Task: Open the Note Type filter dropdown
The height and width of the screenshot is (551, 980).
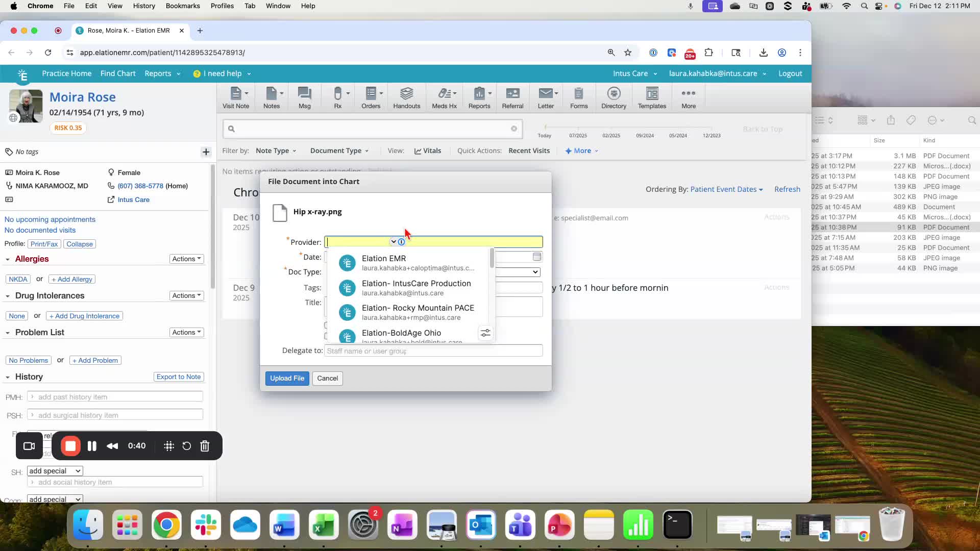Action: [276, 151]
